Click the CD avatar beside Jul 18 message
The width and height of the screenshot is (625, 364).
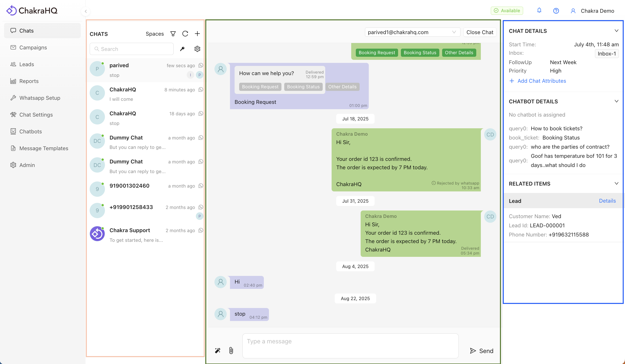coord(490,135)
